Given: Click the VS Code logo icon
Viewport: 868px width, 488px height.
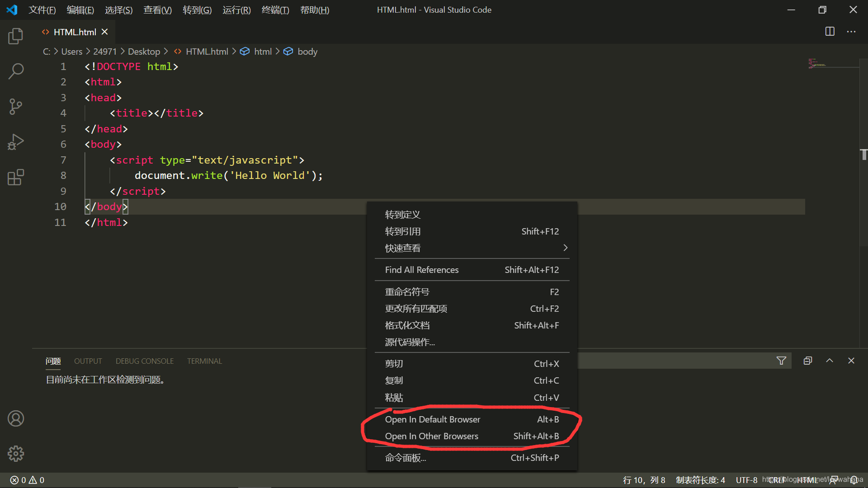Looking at the screenshot, I should coord(12,9).
